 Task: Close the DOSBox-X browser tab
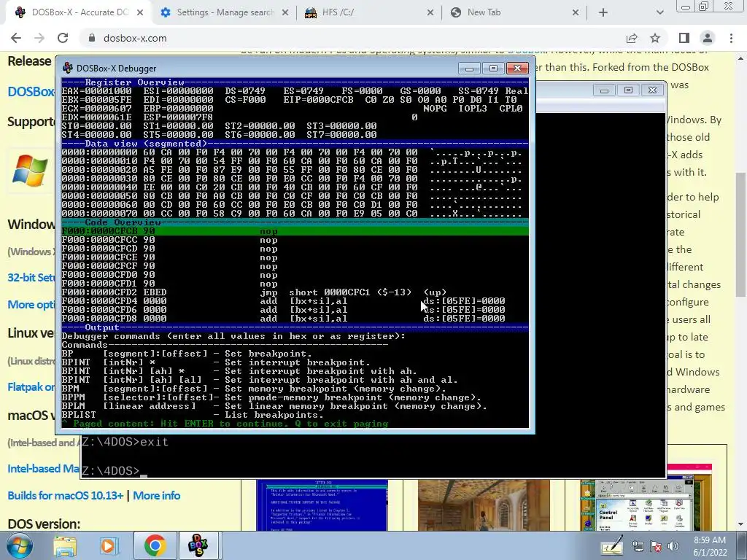tap(140, 12)
